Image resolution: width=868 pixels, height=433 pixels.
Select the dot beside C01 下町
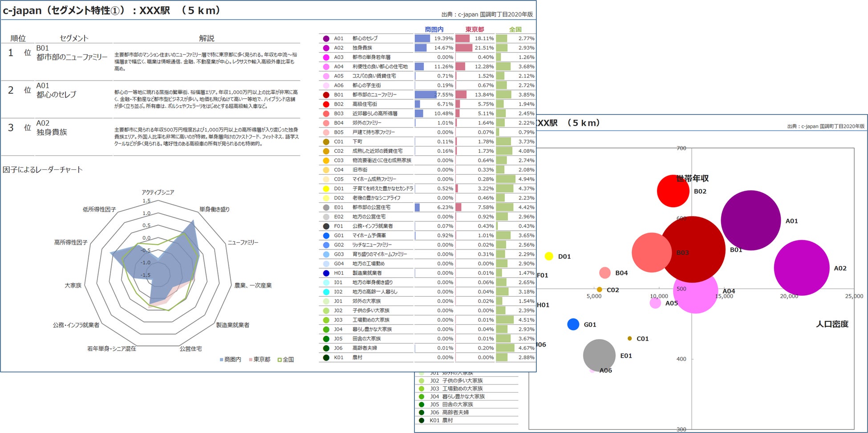tap(326, 142)
